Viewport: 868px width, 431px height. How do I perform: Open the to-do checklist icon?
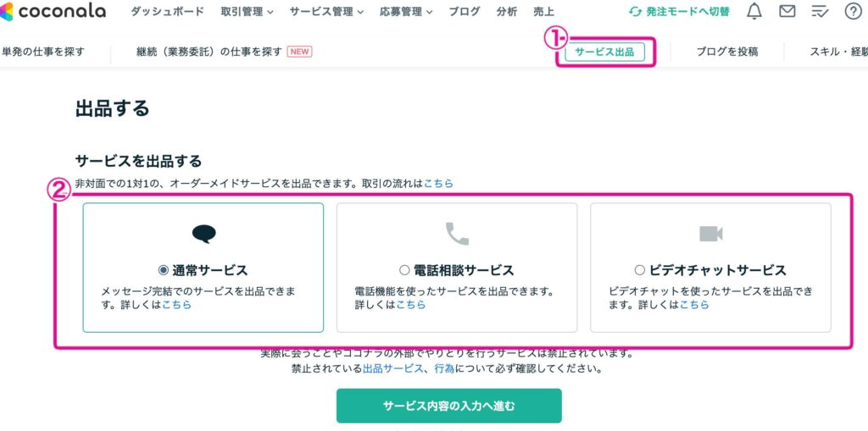pyautogui.click(x=820, y=12)
